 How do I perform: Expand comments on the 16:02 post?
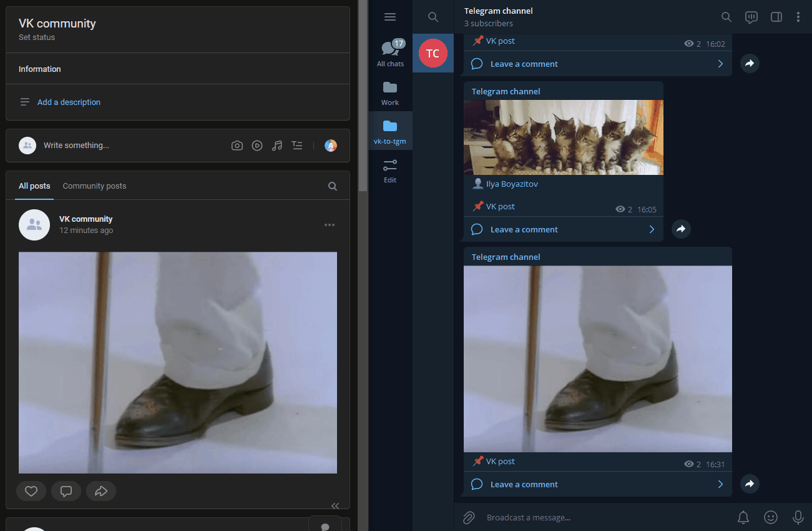click(720, 64)
